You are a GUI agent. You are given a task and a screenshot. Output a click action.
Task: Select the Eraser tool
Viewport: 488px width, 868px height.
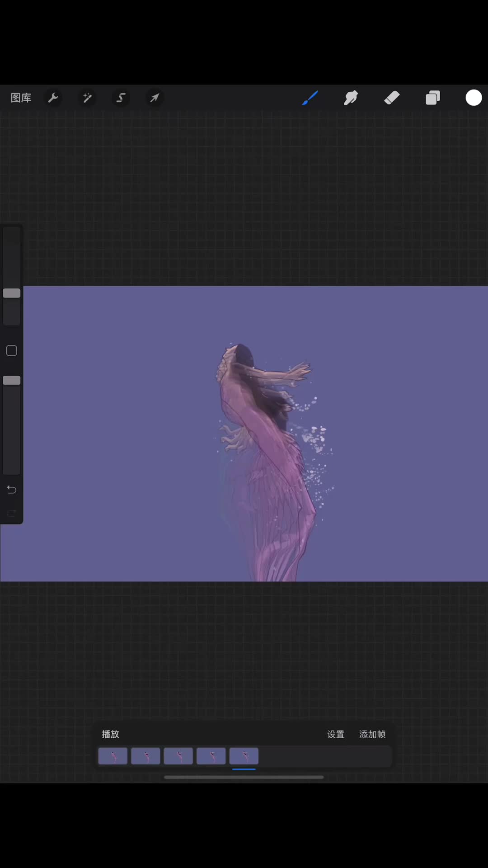click(392, 98)
